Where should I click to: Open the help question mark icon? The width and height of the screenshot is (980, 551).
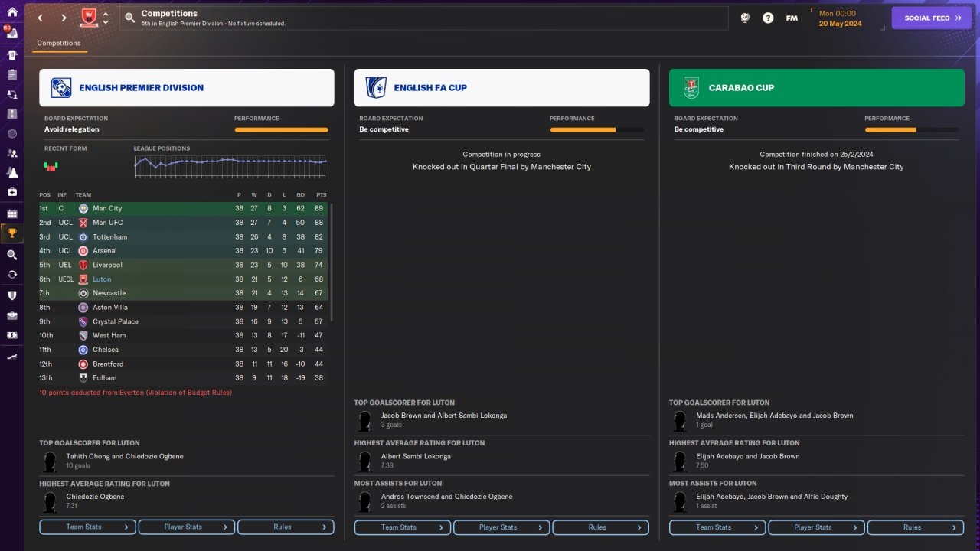tap(768, 18)
